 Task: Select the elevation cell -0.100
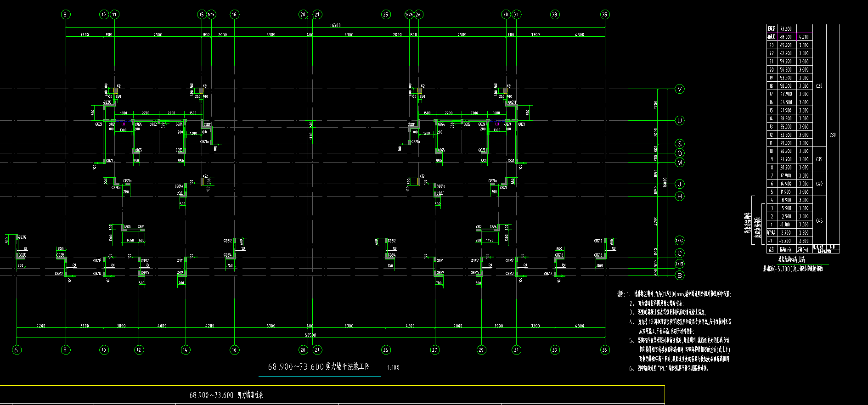(x=786, y=225)
